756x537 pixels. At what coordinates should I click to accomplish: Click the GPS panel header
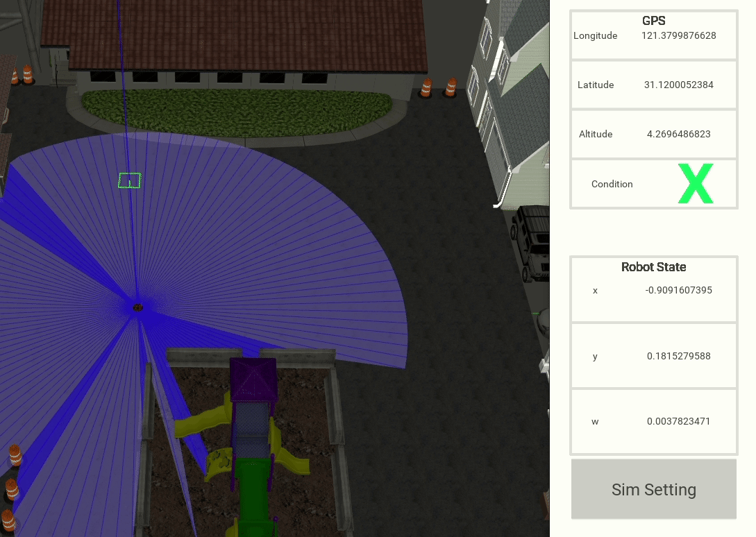[x=653, y=22]
